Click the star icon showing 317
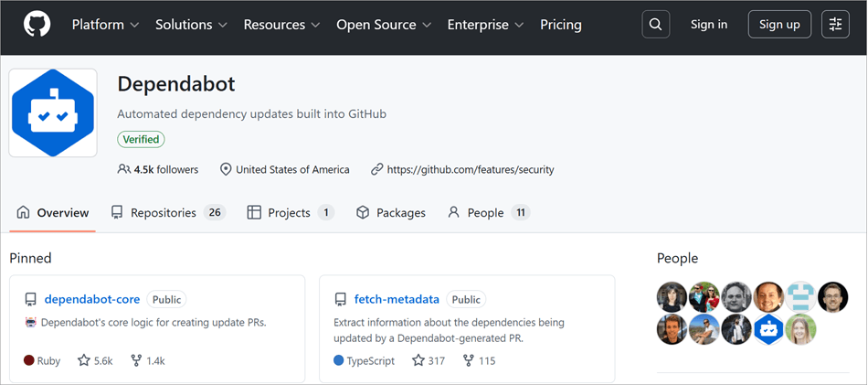 click(x=418, y=360)
